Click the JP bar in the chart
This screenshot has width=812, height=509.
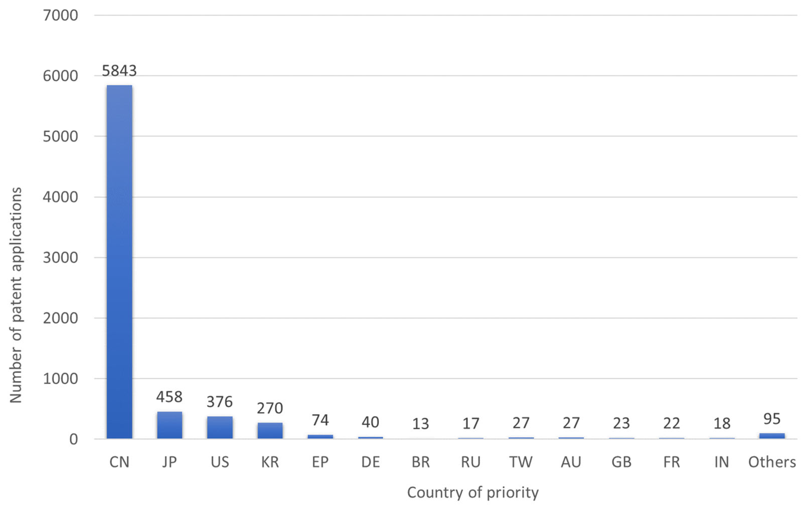pos(170,425)
